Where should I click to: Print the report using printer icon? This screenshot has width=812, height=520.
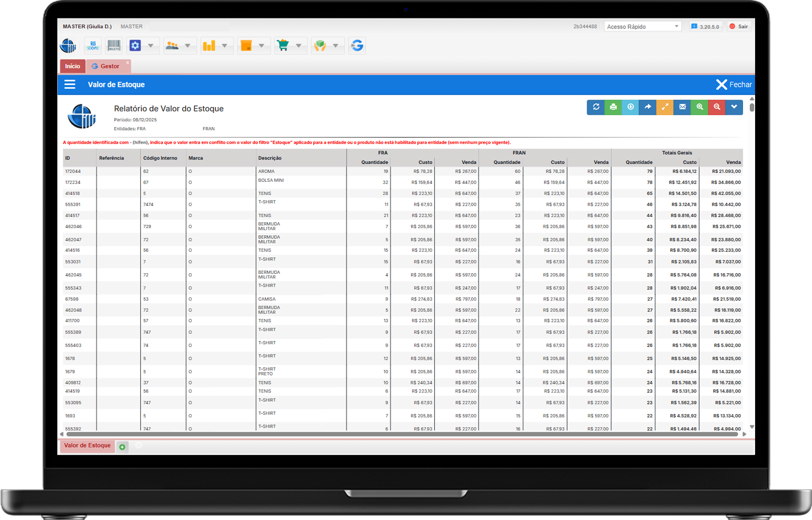pyautogui.click(x=613, y=107)
